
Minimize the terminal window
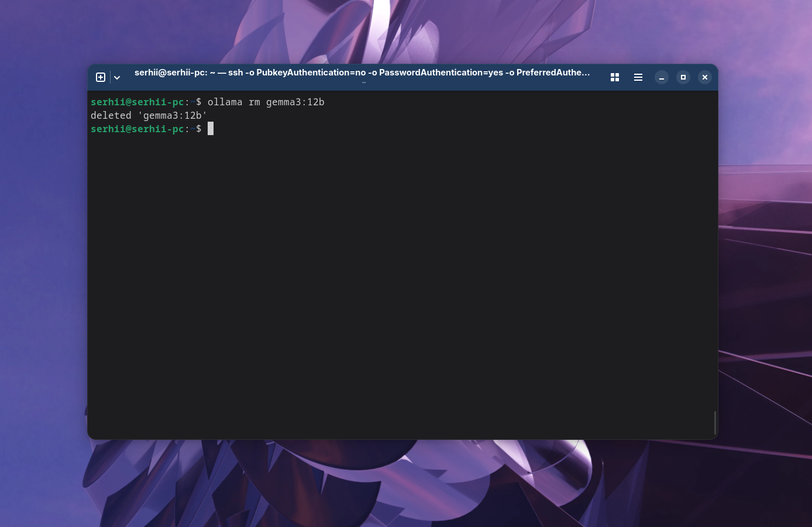point(661,77)
